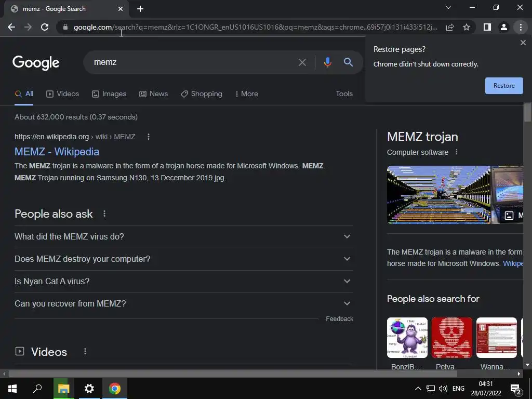Submit search with magnifier icon

click(348, 62)
